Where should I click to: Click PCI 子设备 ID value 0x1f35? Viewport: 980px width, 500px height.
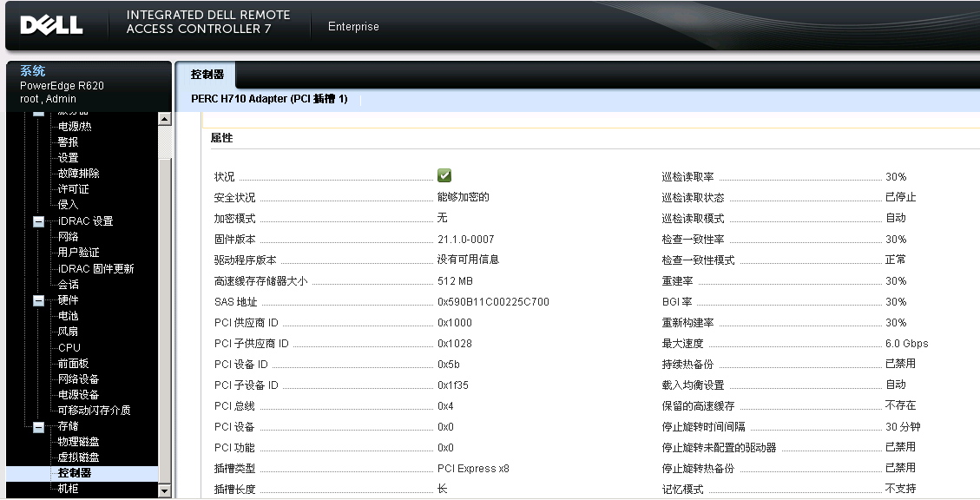click(x=452, y=385)
